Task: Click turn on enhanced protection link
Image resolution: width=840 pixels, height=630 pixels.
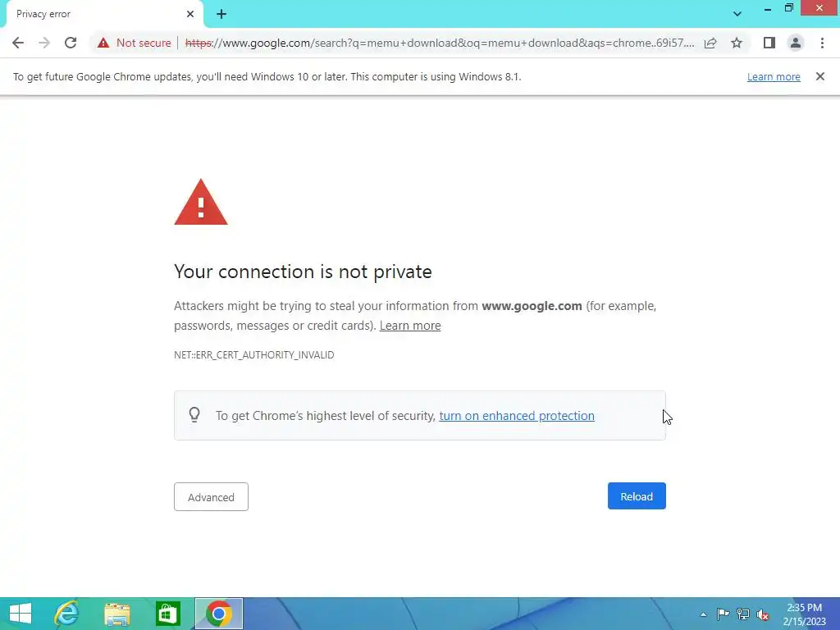Action: 517,416
